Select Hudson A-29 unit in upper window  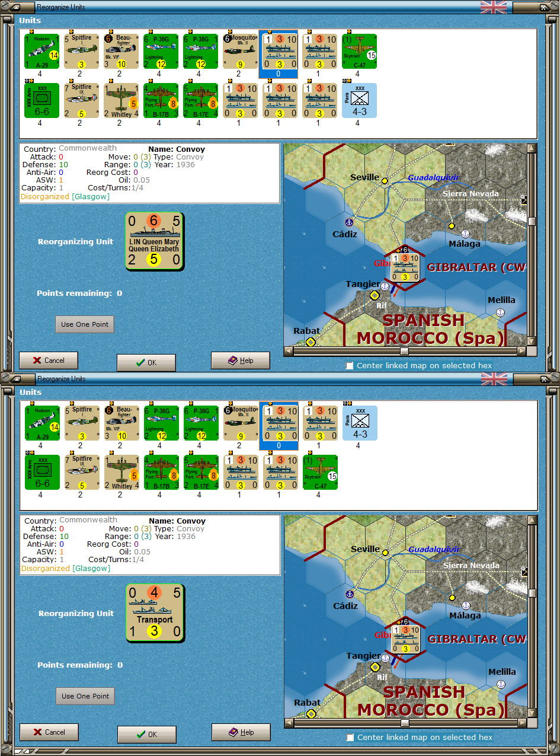(42, 51)
